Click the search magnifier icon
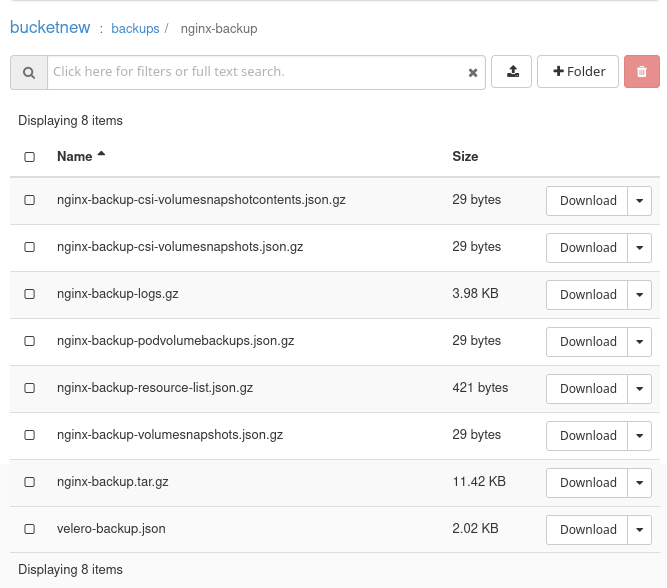Viewport: 667px width, 588px height. tap(29, 72)
